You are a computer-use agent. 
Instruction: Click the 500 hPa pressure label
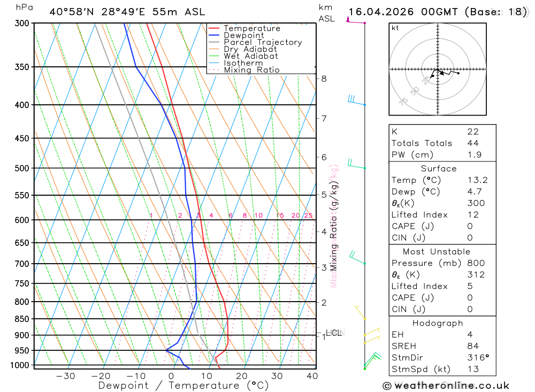22,168
